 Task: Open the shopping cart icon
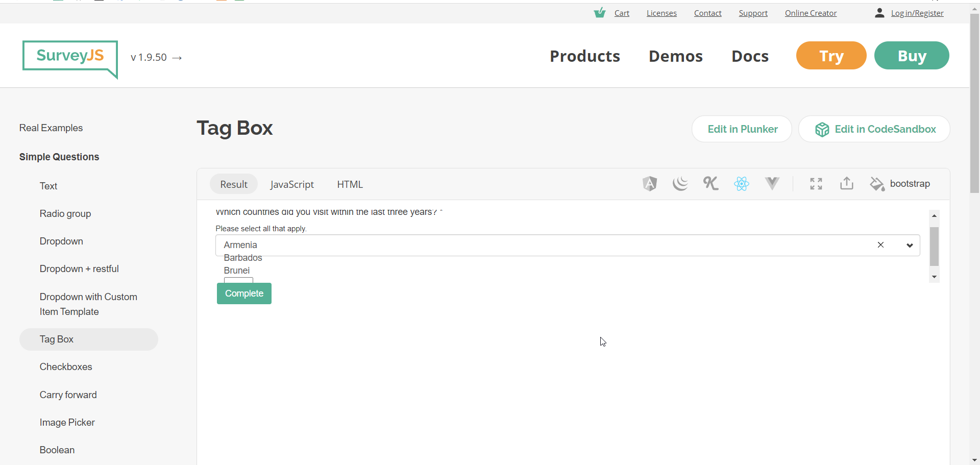pyautogui.click(x=600, y=13)
